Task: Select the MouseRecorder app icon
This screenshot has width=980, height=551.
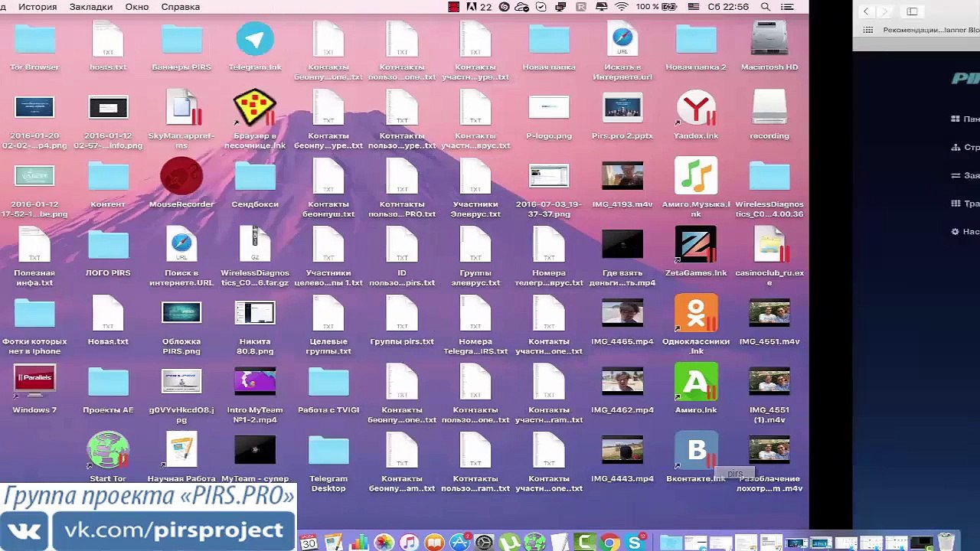Action: (x=181, y=177)
